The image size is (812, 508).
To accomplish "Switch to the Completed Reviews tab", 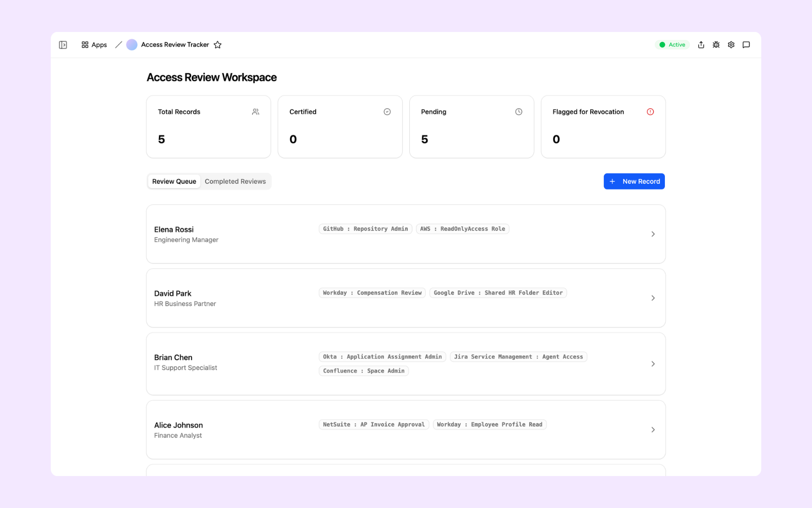I will (235, 182).
